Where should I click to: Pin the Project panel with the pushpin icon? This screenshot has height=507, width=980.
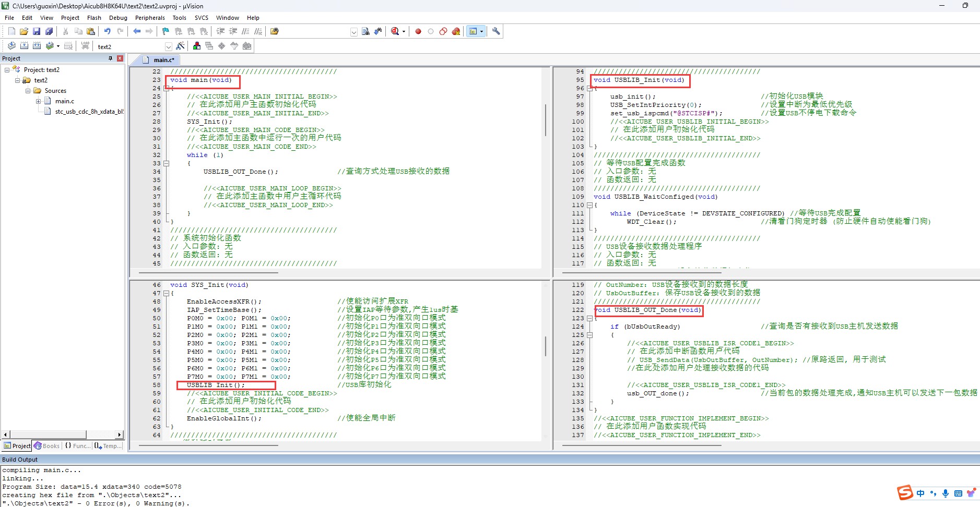(110, 58)
